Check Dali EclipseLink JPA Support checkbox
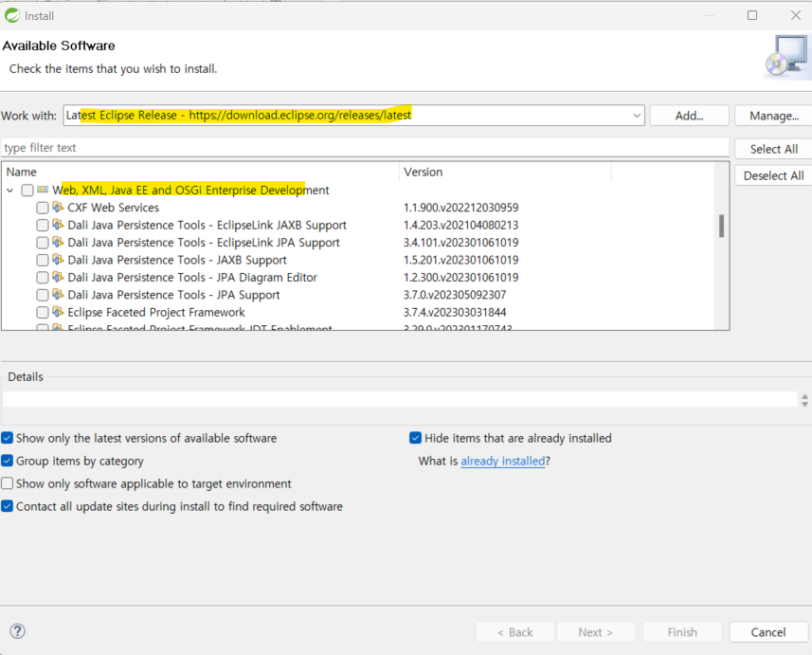The height and width of the screenshot is (655, 812). pyautogui.click(x=43, y=243)
